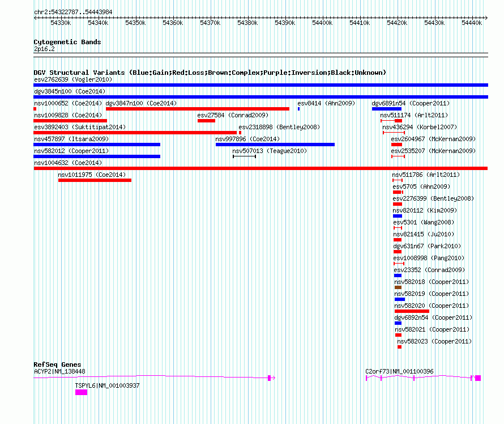Click nsv582018 (Cooper2011) label

coord(432,282)
